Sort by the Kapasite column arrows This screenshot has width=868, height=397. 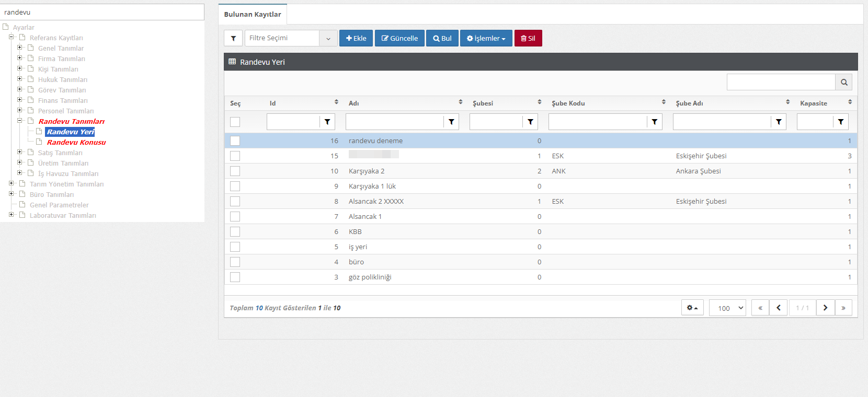pyautogui.click(x=850, y=102)
